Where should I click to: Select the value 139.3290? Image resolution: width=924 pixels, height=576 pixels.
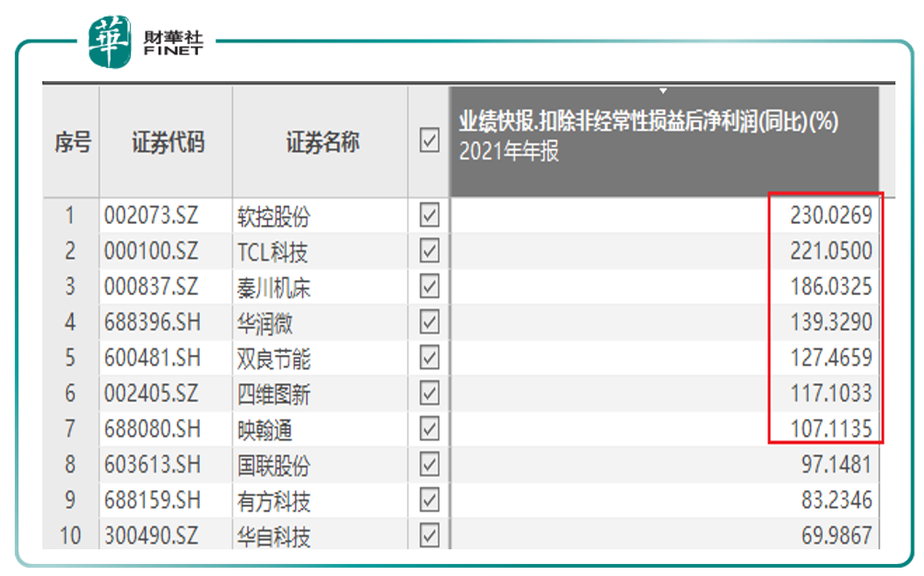(831, 322)
